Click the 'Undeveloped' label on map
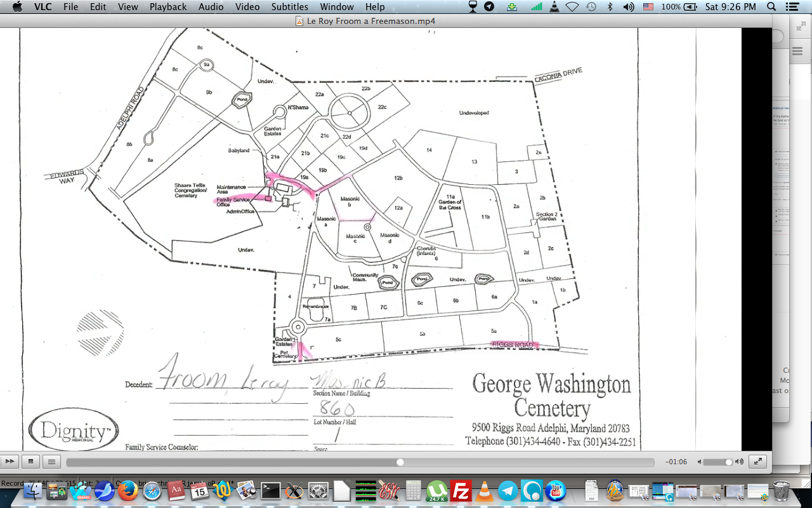This screenshot has height=508, width=812. coord(474,113)
